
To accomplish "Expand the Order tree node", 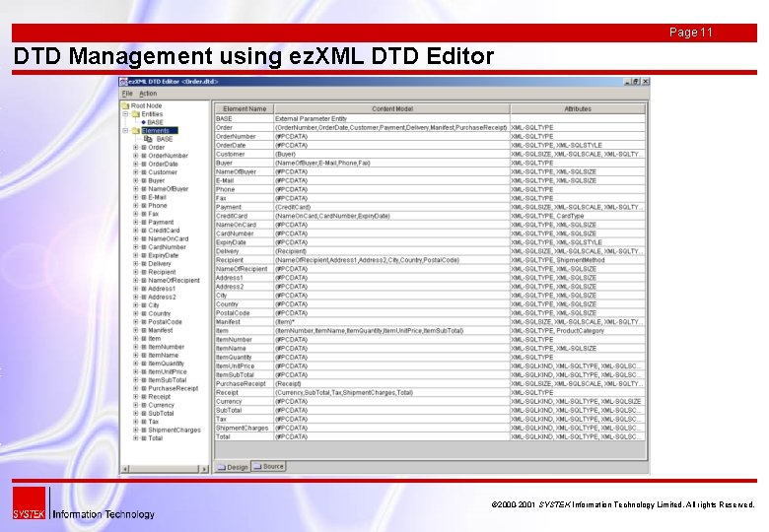I will 136,148.
